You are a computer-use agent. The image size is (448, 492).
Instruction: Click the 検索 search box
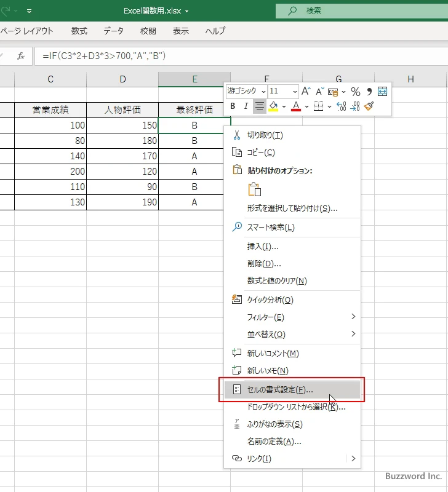(x=362, y=10)
